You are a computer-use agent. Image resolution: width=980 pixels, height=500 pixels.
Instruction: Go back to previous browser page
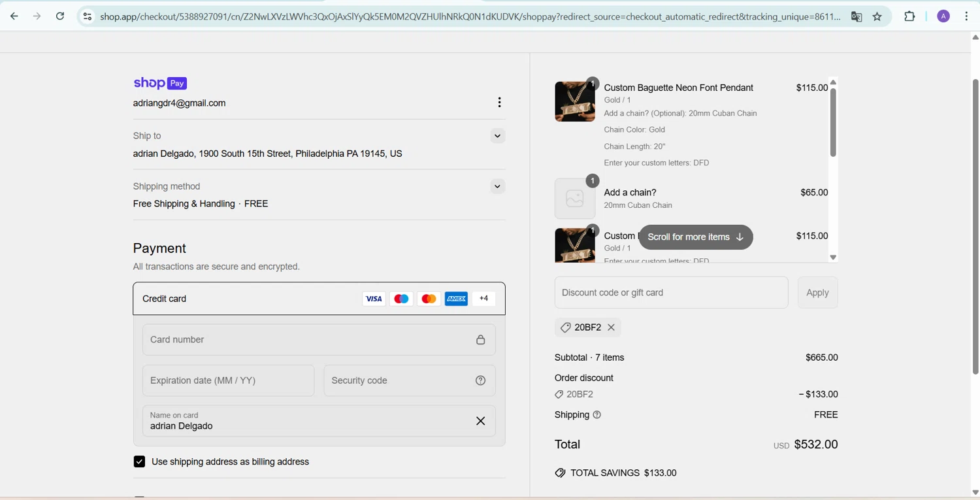coord(14,16)
